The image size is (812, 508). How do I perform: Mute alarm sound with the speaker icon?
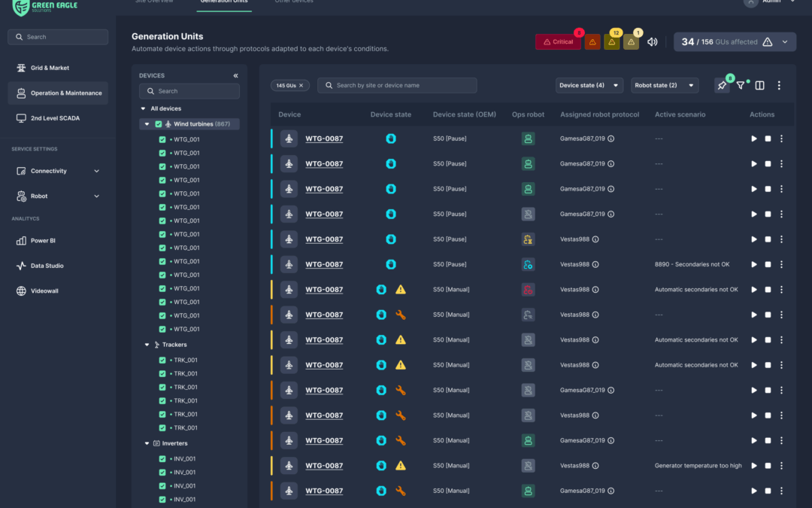click(x=652, y=42)
